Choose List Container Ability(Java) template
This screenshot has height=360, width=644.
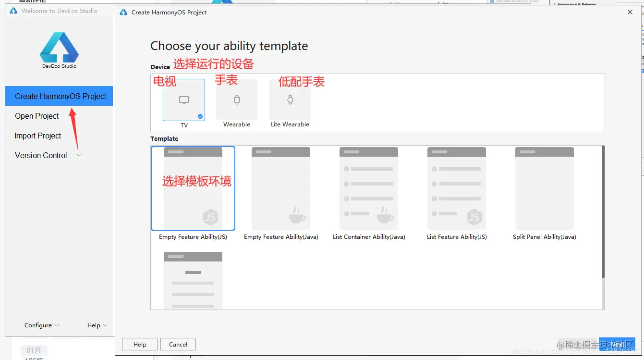click(x=369, y=188)
